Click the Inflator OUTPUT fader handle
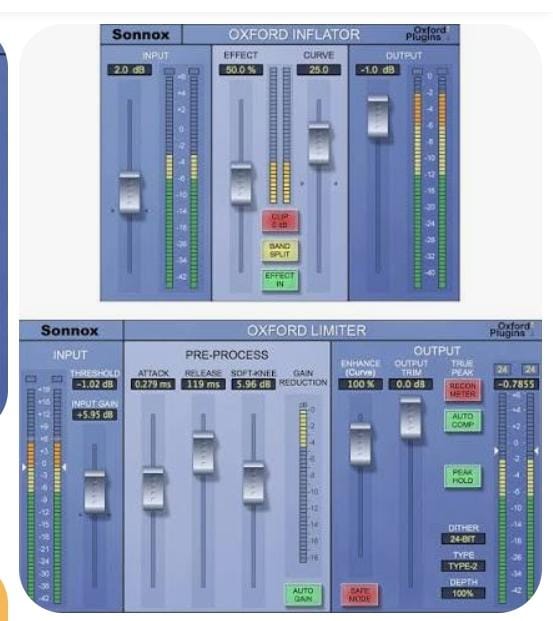 pyautogui.click(x=378, y=116)
